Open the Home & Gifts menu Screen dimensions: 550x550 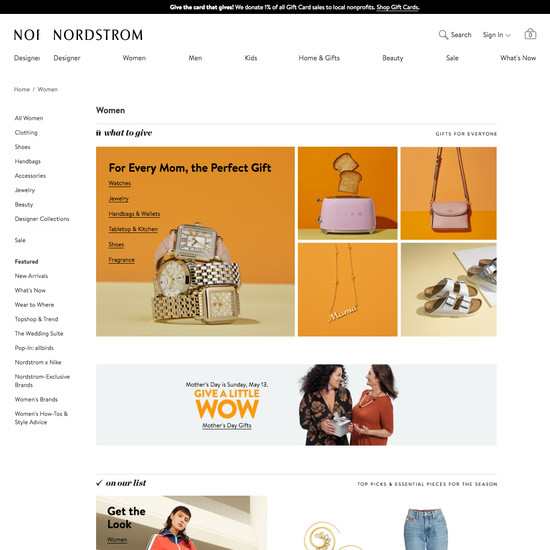coord(319,58)
